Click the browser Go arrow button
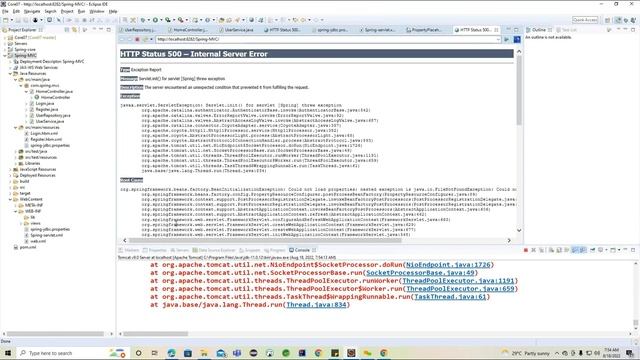 [x=506, y=39]
